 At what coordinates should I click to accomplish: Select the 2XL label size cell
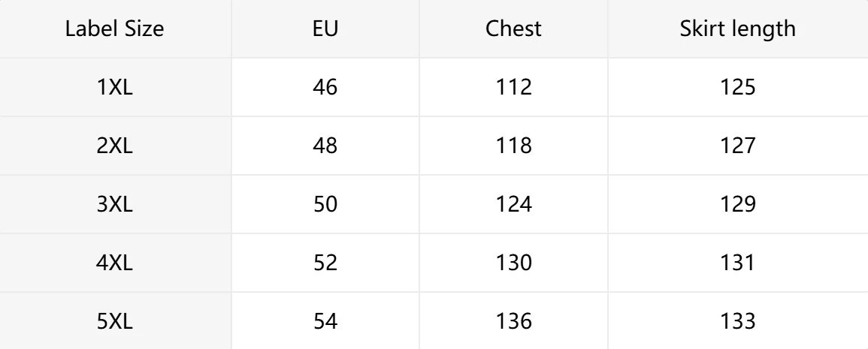click(x=115, y=146)
